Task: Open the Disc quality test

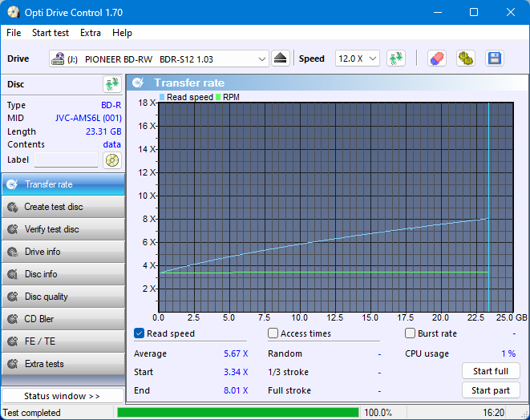Action: click(63, 297)
